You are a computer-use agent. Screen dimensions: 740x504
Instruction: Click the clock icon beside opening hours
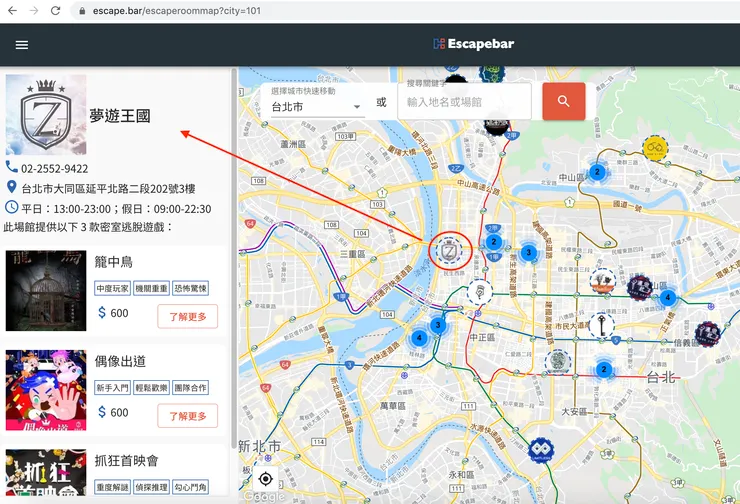(x=11, y=207)
